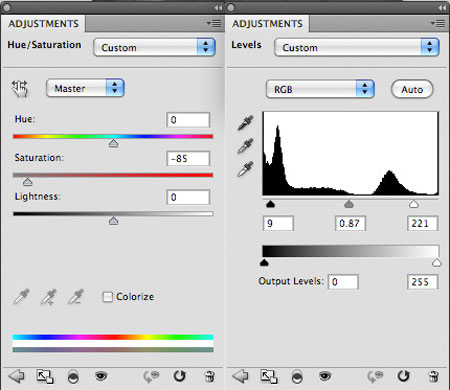Click the bottom desaturated color bar
Viewport: 450px width, 390px height.
tap(113, 349)
